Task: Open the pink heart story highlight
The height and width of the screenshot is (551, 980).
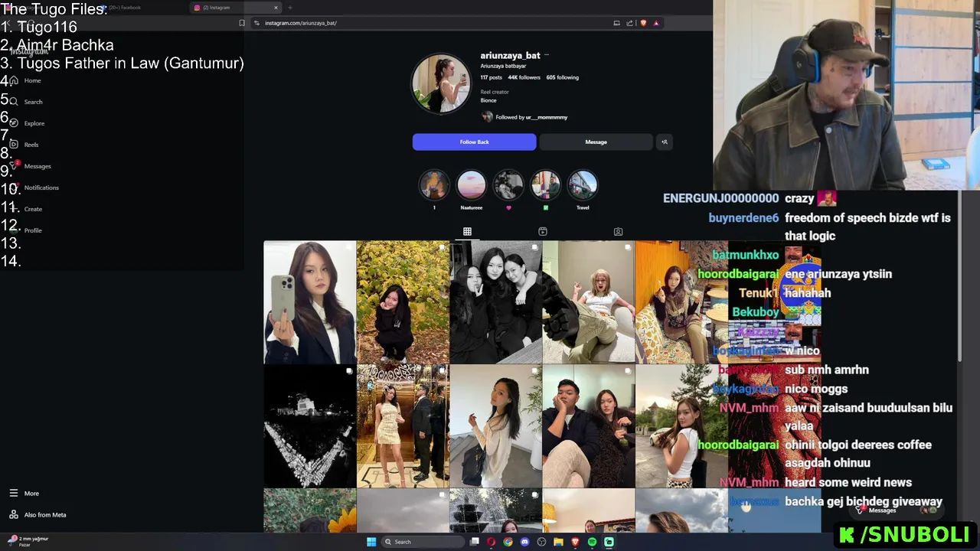Action: tap(508, 186)
